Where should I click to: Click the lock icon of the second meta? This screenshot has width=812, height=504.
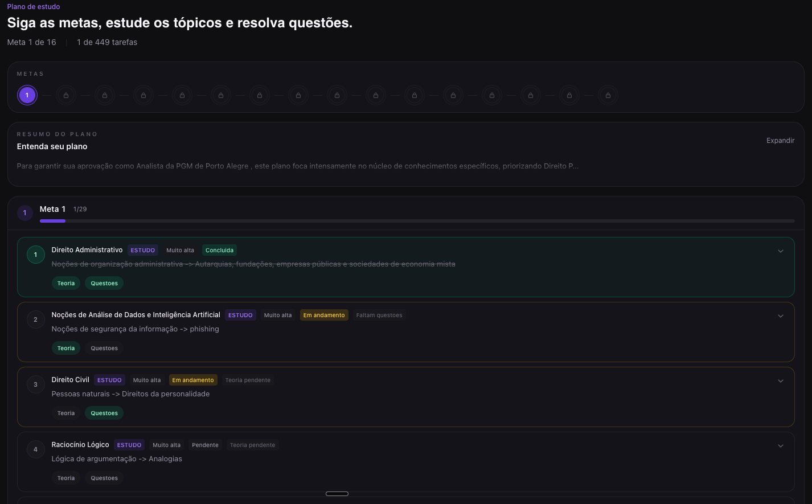(66, 95)
